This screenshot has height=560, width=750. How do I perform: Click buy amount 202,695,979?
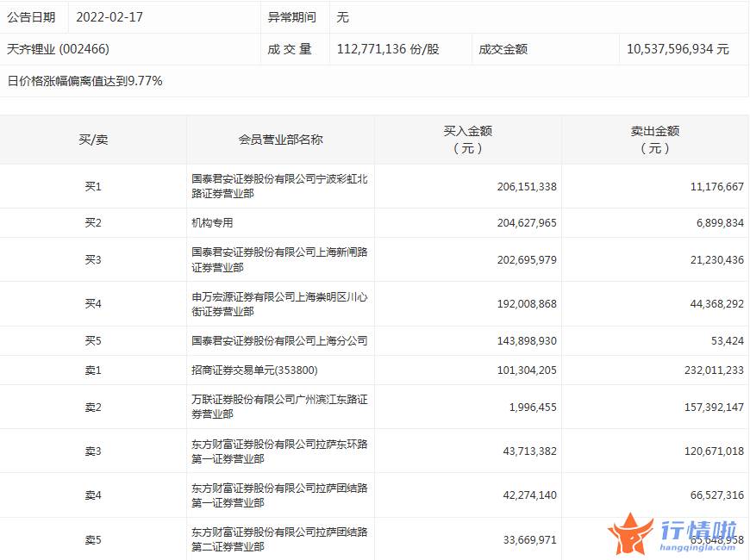pyautogui.click(x=527, y=259)
